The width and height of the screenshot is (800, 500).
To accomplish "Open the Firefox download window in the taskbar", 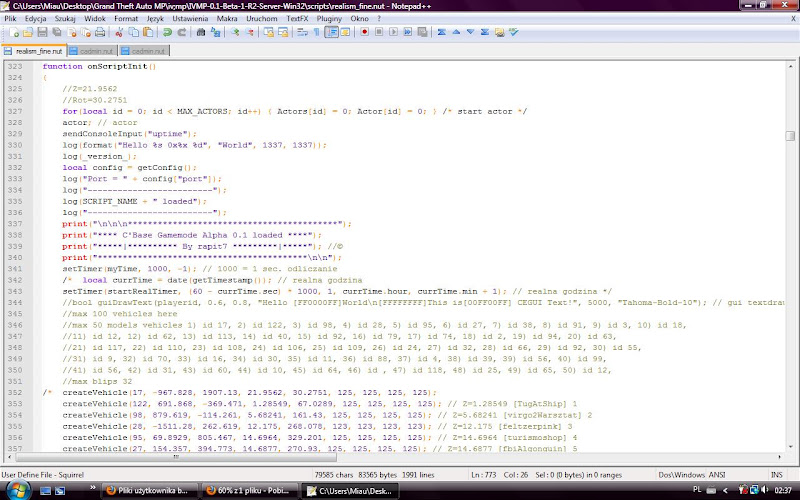I will (250, 491).
